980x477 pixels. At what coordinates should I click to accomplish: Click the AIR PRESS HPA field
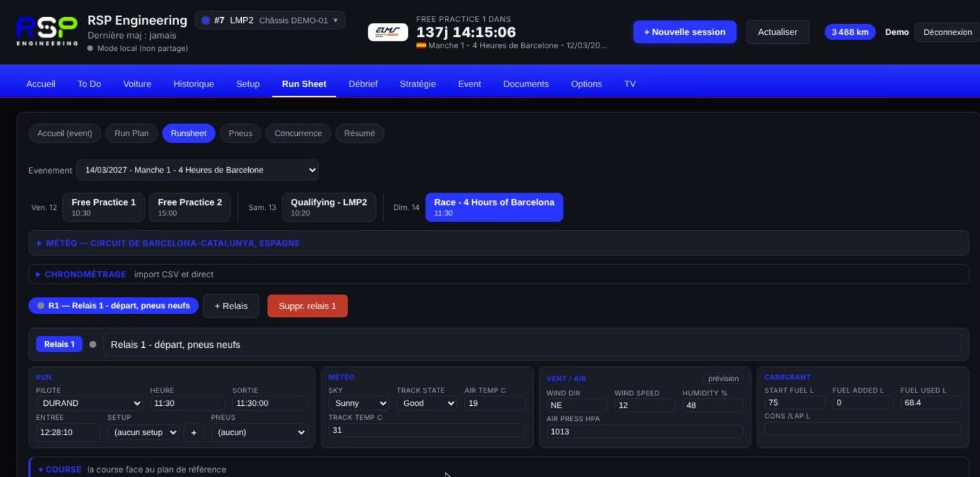[645, 432]
